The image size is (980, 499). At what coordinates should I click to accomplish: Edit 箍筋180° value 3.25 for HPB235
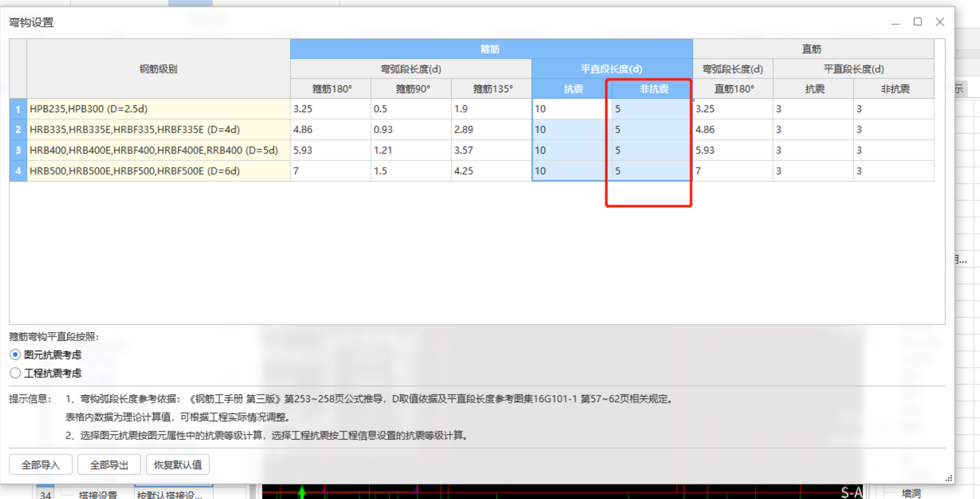[x=331, y=109]
